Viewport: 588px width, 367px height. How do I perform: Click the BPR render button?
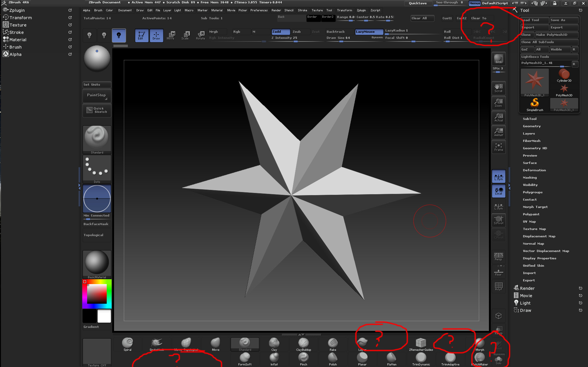(498, 59)
